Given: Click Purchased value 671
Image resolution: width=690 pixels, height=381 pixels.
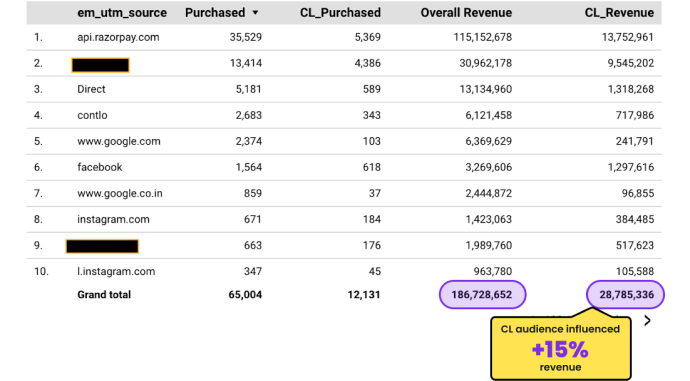Looking at the screenshot, I should [253, 219].
